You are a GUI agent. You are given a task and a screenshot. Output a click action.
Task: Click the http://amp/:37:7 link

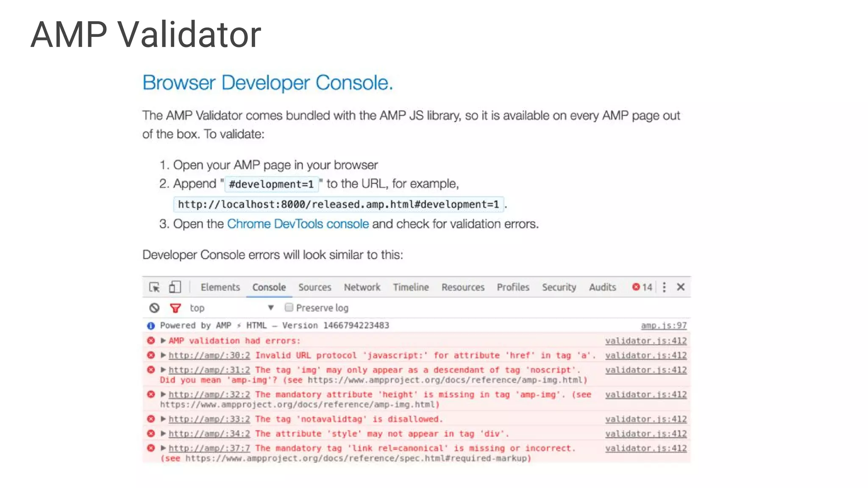point(209,448)
